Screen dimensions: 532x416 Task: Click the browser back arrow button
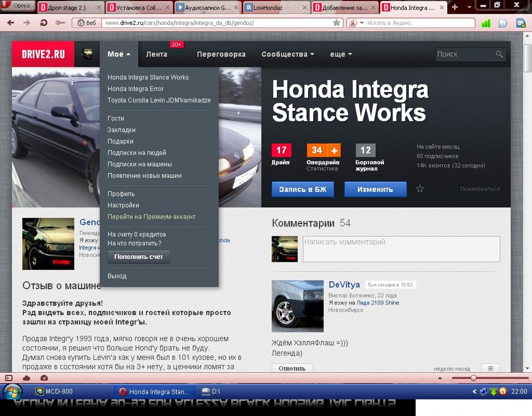[x=11, y=23]
